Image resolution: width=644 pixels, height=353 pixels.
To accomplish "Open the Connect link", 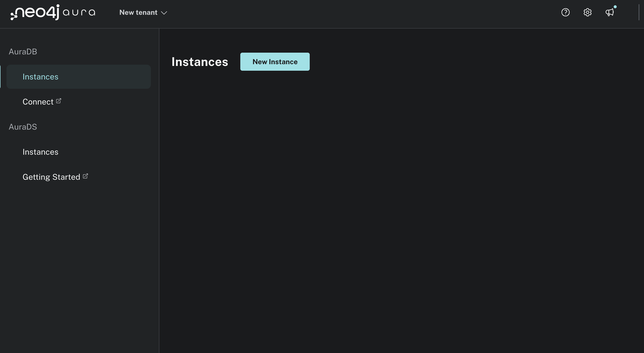I will click(x=38, y=102).
